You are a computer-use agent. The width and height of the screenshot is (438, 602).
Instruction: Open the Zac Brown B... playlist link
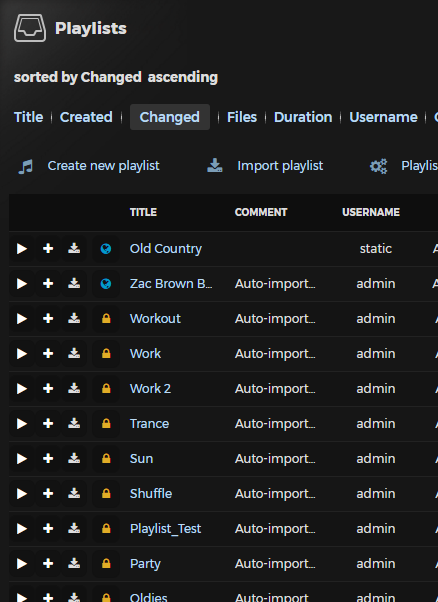pyautogui.click(x=171, y=284)
